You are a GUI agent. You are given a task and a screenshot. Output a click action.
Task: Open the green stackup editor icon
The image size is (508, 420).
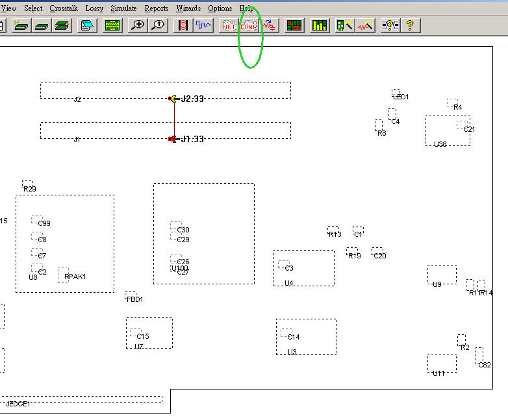112,25
